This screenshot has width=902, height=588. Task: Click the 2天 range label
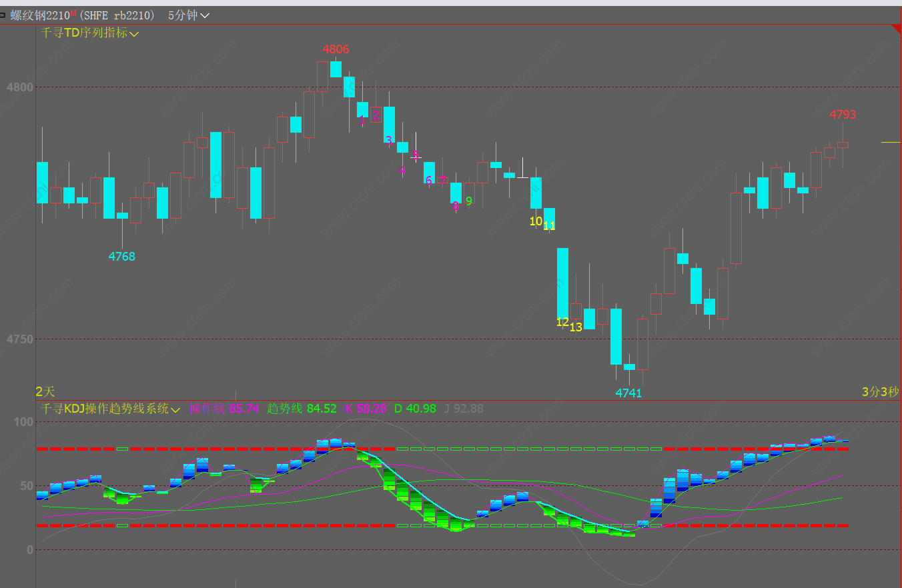[x=45, y=391]
